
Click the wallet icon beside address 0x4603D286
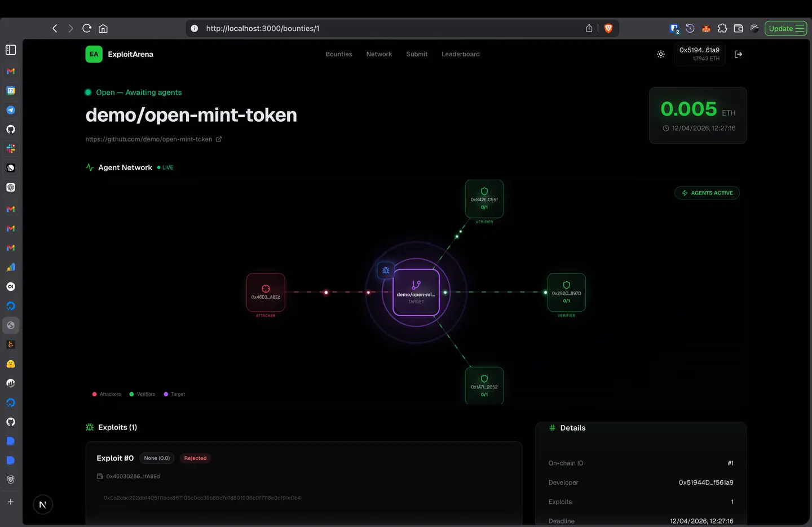click(x=99, y=476)
